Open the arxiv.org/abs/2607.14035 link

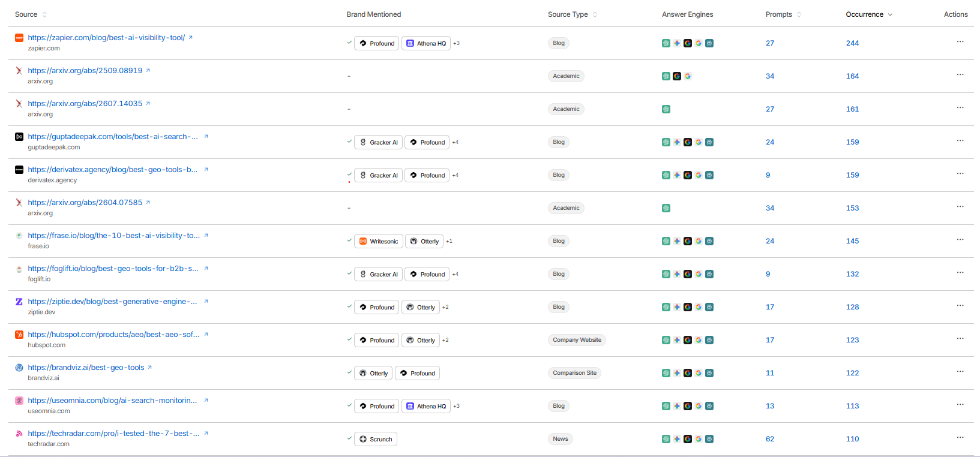(85, 103)
